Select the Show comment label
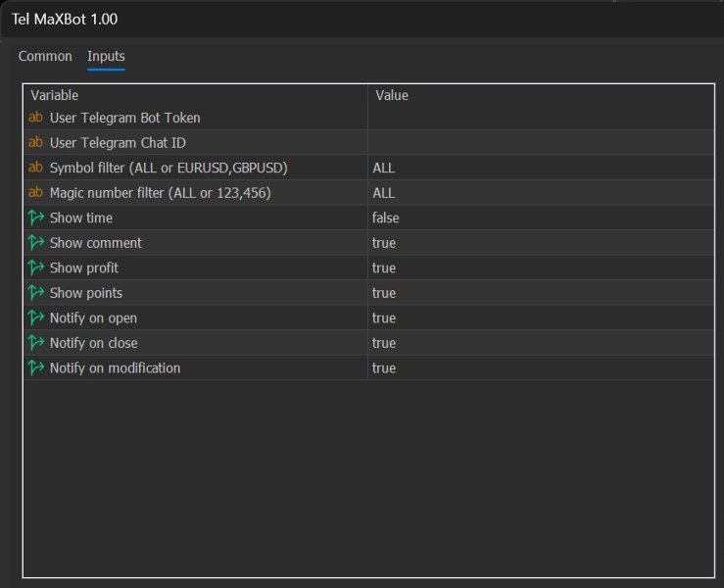 pos(96,243)
